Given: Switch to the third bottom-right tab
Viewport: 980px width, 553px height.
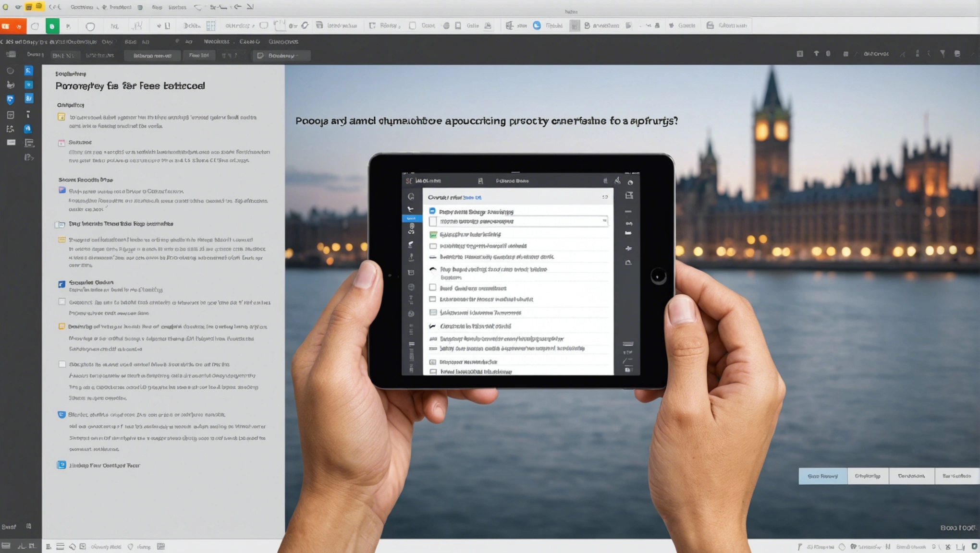Looking at the screenshot, I should click(x=911, y=476).
